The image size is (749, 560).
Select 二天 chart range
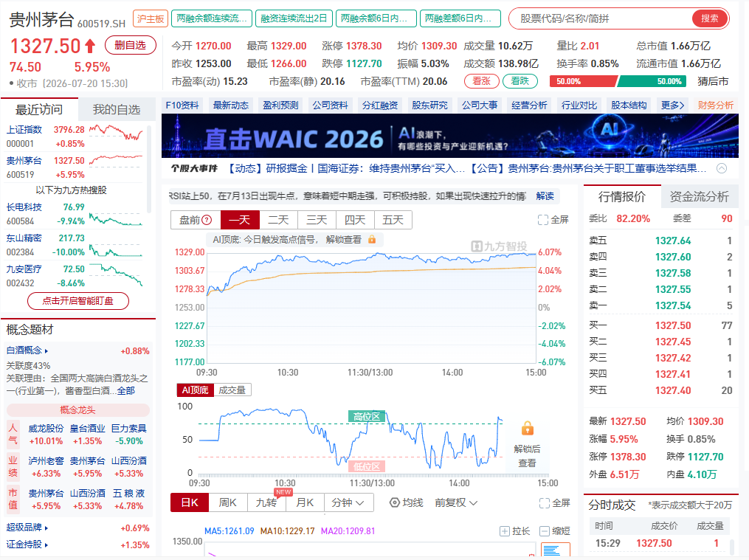pos(278,220)
